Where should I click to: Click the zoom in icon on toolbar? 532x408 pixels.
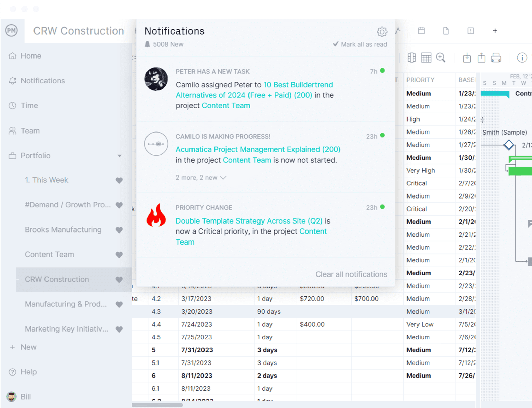[x=440, y=58]
